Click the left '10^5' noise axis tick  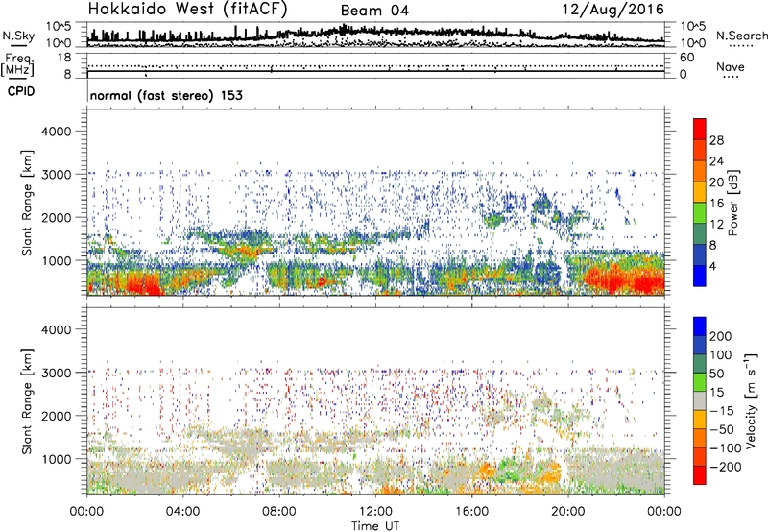(59, 26)
